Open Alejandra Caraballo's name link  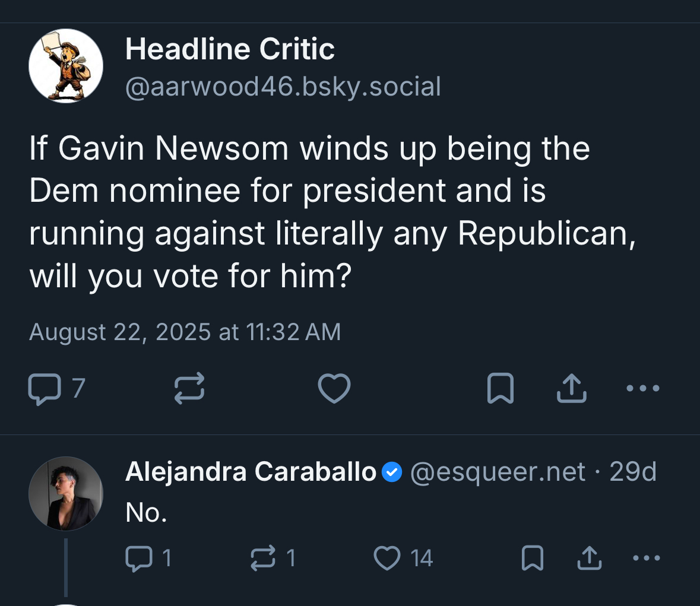pos(251,472)
